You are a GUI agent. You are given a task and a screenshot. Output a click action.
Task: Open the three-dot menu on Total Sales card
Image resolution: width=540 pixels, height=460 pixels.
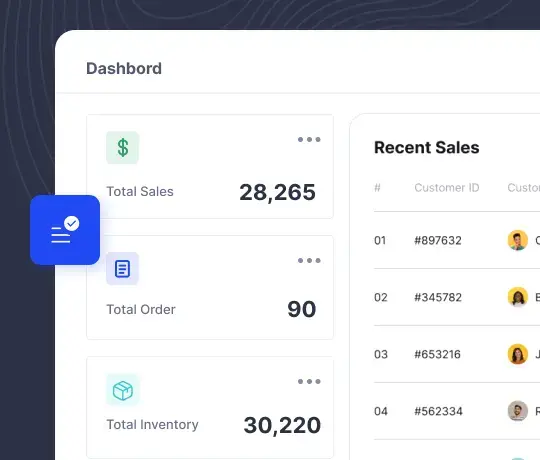(x=309, y=139)
